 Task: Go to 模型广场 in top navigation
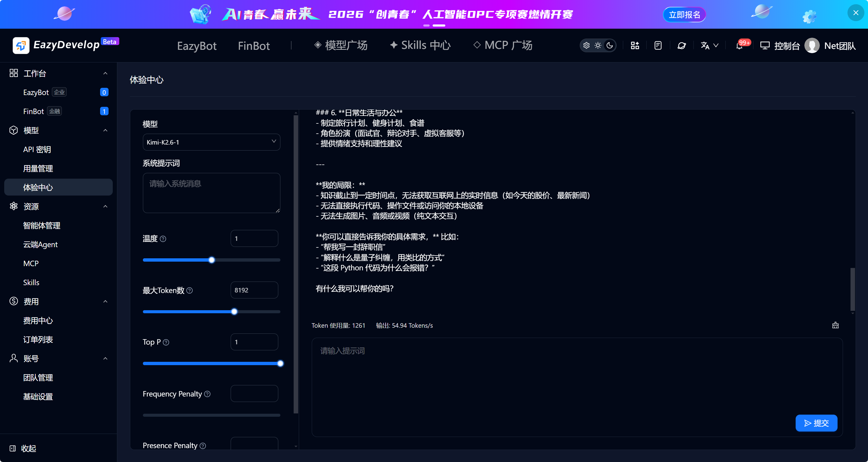(x=341, y=45)
